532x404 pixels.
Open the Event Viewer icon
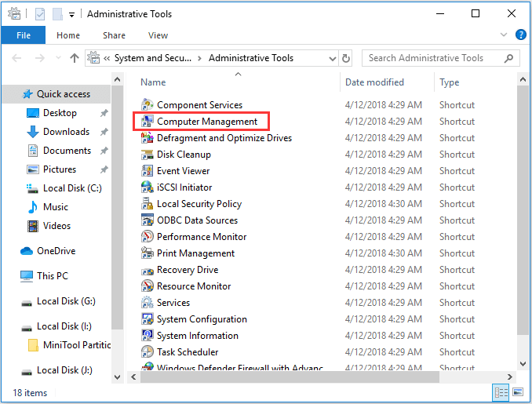(x=148, y=171)
